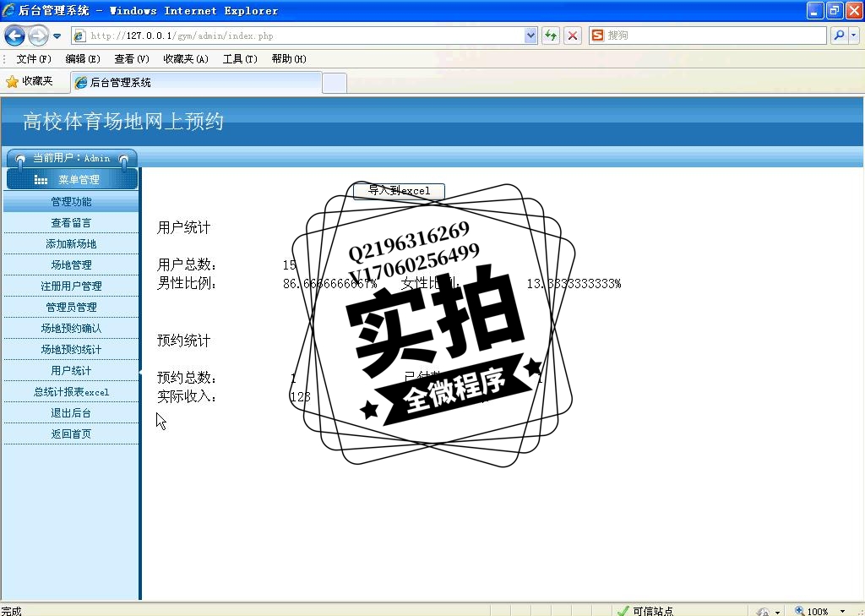Open 添加新场地 in the sidebar

pyautogui.click(x=71, y=244)
